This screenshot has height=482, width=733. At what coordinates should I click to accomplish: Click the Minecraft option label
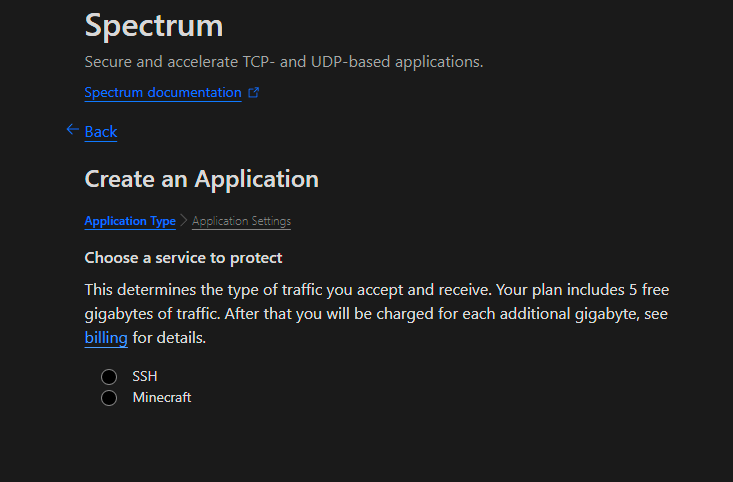point(162,398)
